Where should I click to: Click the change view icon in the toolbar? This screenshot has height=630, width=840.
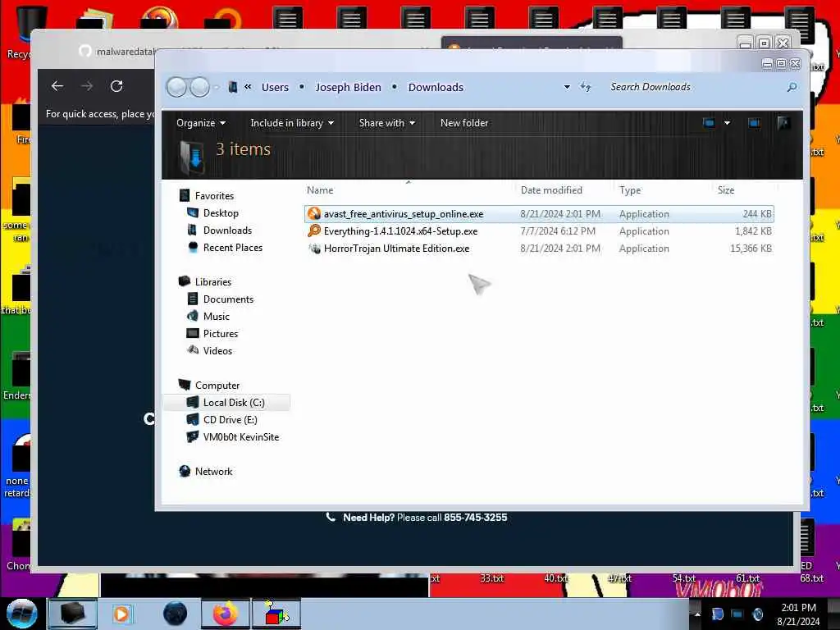tap(709, 123)
